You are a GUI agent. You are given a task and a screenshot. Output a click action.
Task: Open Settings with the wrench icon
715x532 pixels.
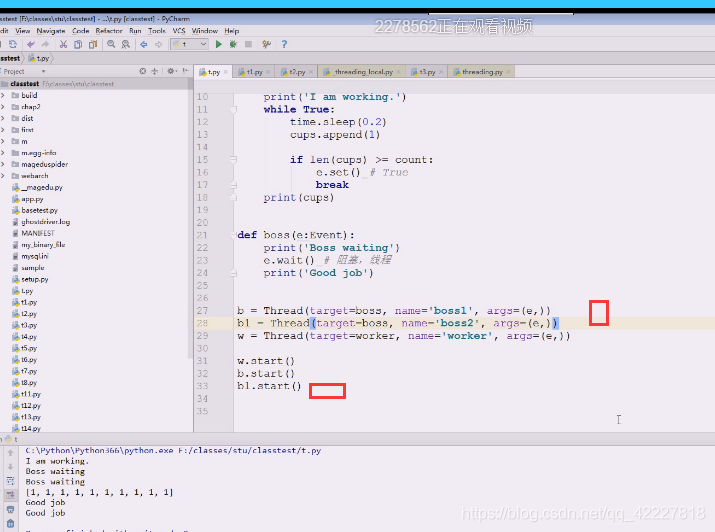click(x=267, y=44)
